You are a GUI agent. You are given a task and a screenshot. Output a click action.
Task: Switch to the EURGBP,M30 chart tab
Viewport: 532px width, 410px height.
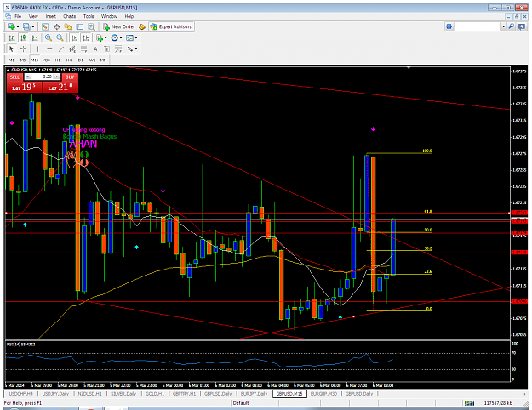tap(323, 394)
